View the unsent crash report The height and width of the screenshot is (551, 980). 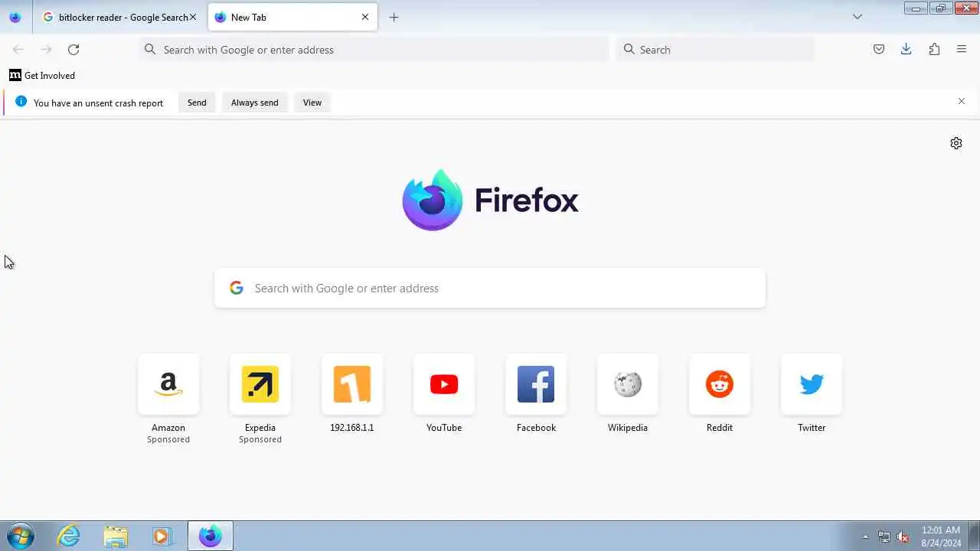coord(312,103)
